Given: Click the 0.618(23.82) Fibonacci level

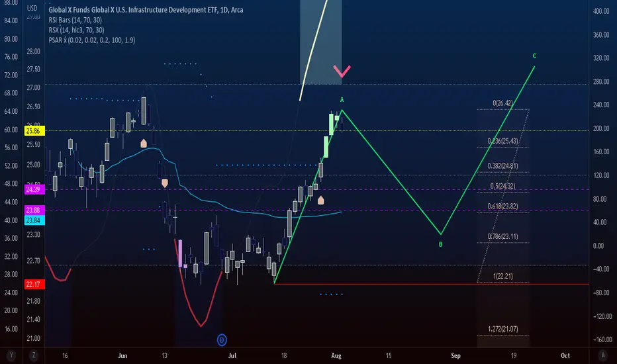Looking at the screenshot, I should coord(502,206).
